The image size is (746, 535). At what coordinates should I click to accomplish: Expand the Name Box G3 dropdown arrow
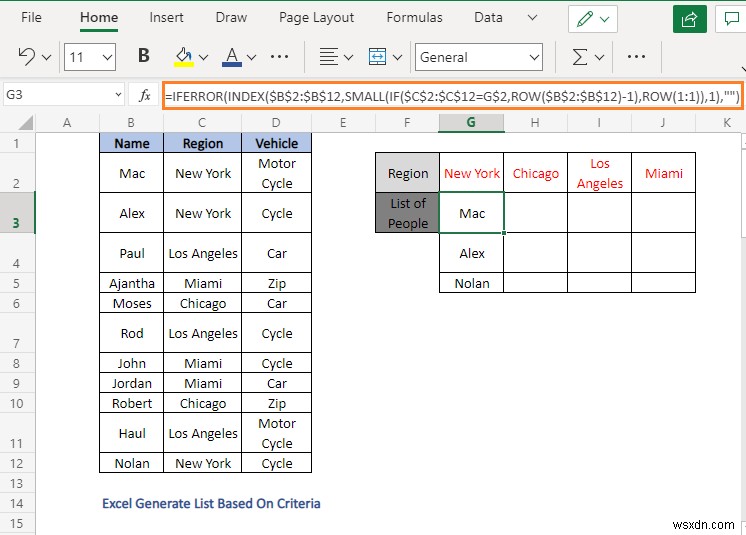[118, 95]
